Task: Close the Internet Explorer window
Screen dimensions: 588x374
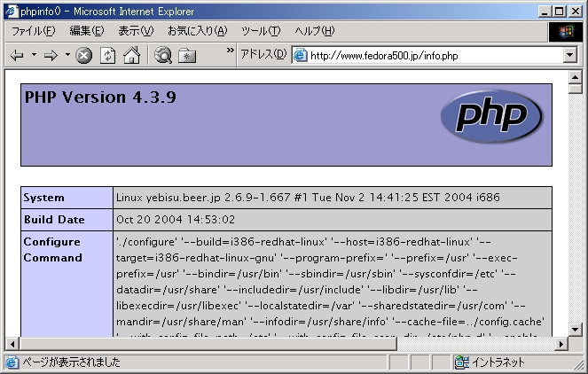Action: pos(575,12)
